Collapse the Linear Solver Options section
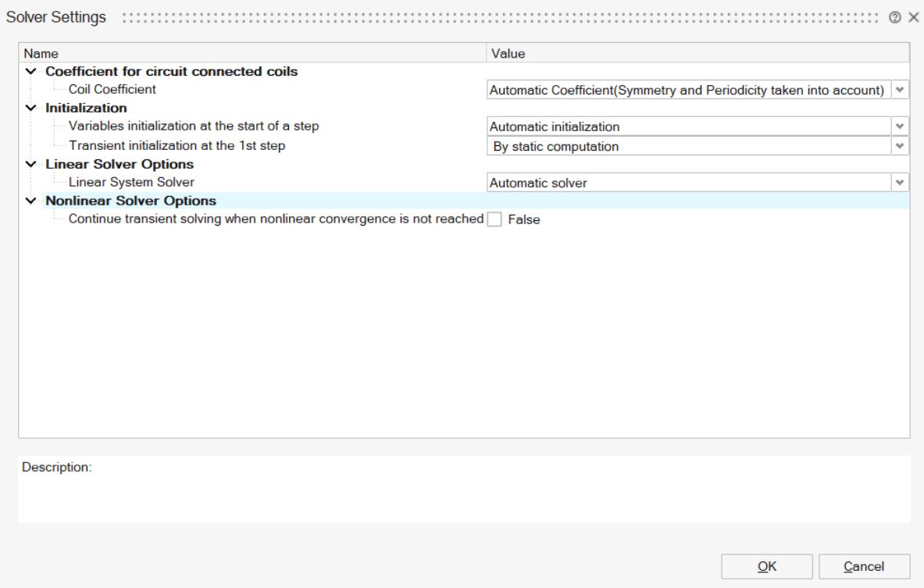924x588 pixels. tap(30, 165)
